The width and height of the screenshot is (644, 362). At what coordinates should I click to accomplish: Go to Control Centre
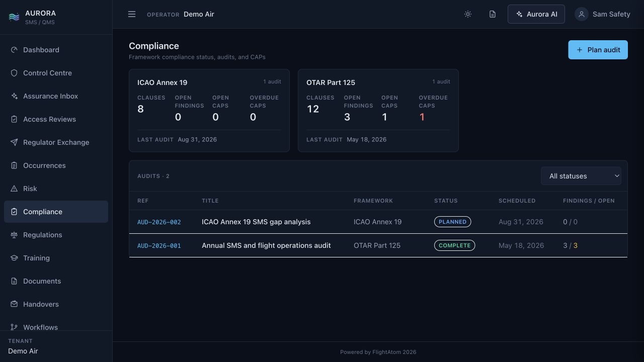pos(56,73)
